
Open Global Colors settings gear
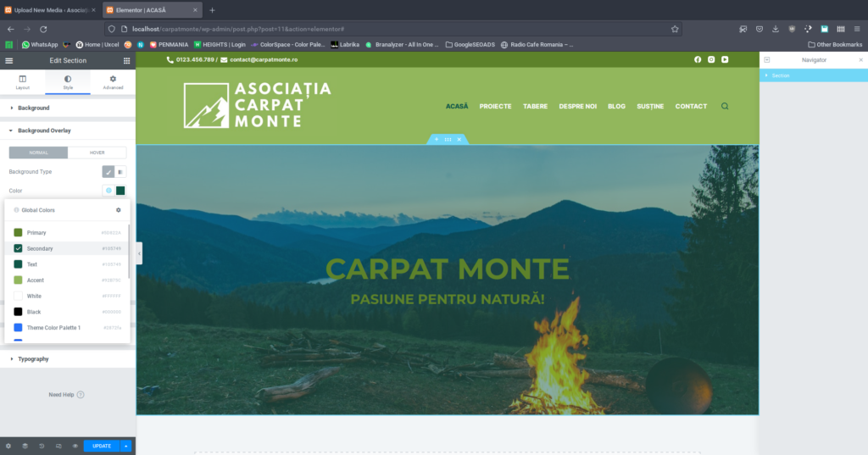pyautogui.click(x=118, y=210)
